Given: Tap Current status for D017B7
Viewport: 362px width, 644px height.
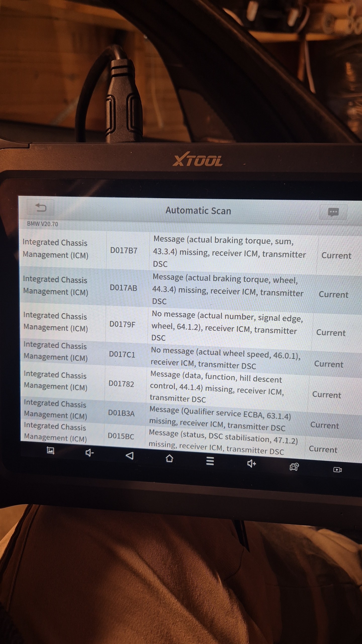Looking at the screenshot, I should point(336,256).
